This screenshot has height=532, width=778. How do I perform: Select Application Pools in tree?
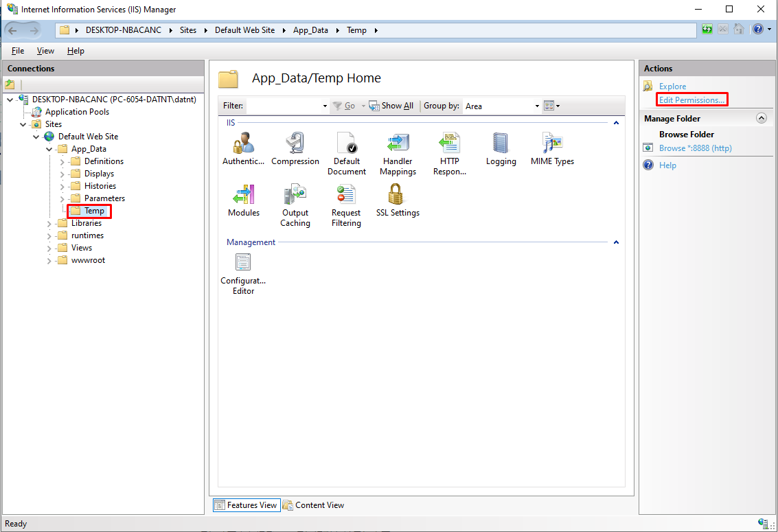point(77,112)
